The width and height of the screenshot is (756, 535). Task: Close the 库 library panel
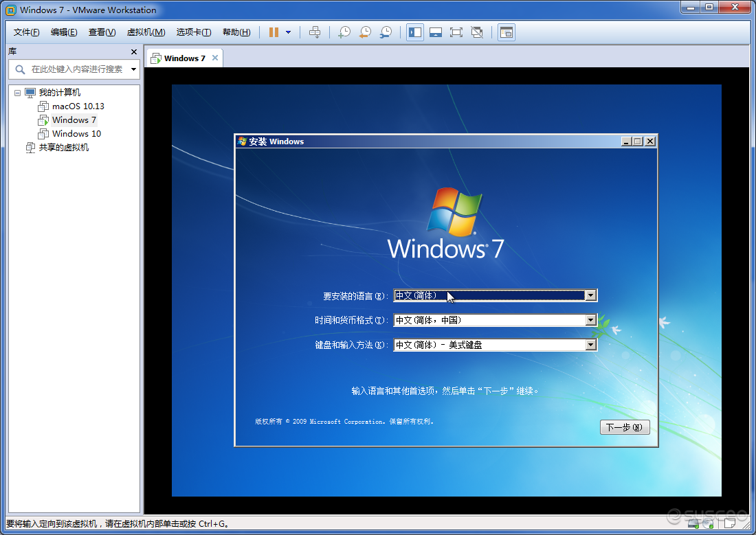click(134, 52)
